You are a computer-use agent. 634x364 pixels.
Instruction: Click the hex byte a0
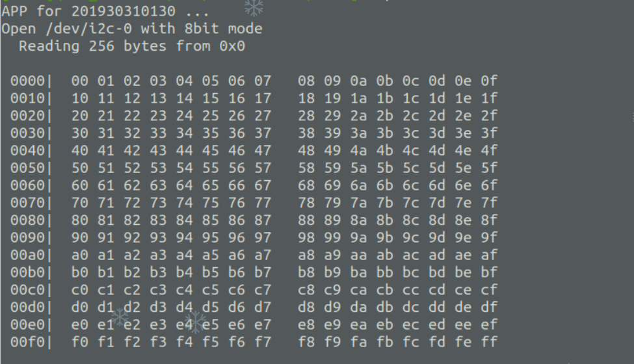point(79,255)
